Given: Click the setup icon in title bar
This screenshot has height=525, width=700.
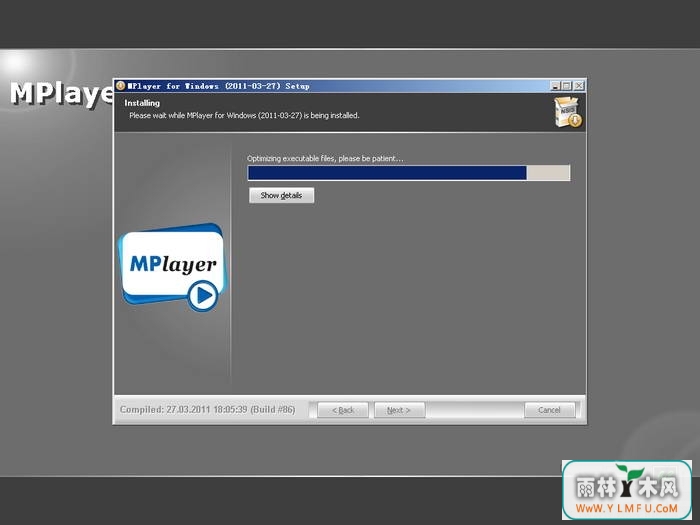Looking at the screenshot, I should click(121, 85).
